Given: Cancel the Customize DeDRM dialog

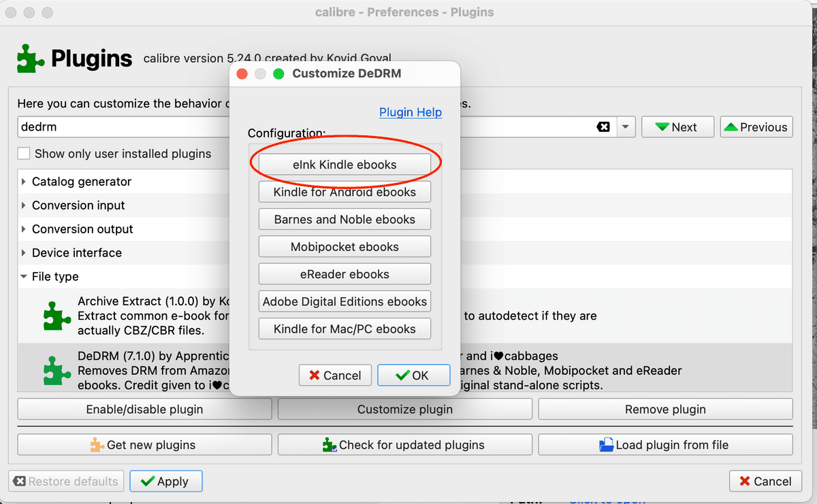Looking at the screenshot, I should tap(335, 375).
